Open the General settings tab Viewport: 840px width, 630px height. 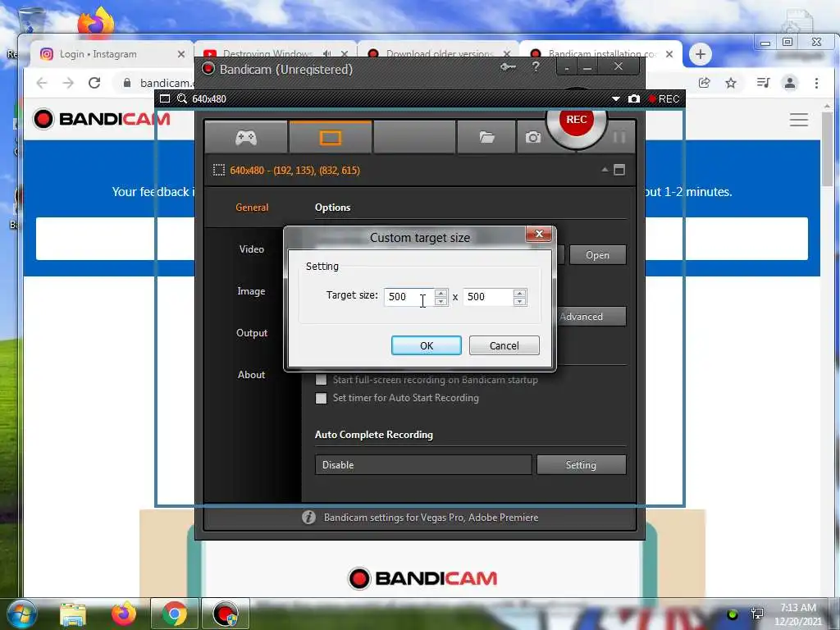[x=252, y=208]
